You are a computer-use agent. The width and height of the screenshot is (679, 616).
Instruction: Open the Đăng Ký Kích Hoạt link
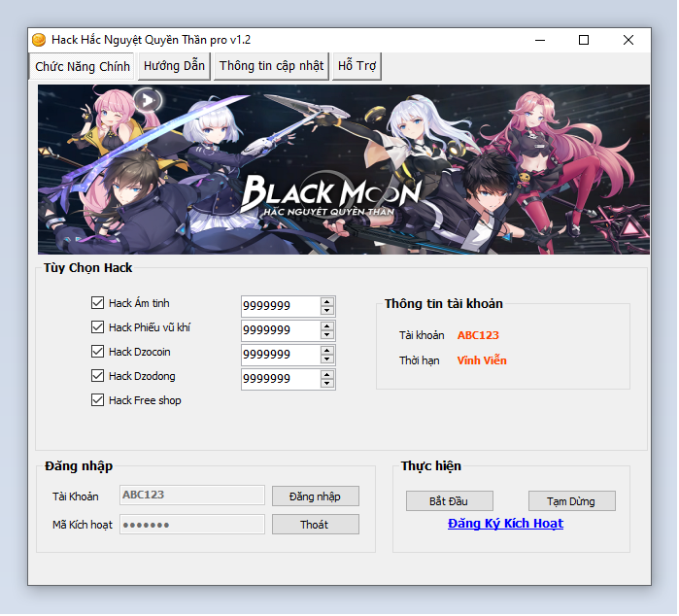click(505, 524)
